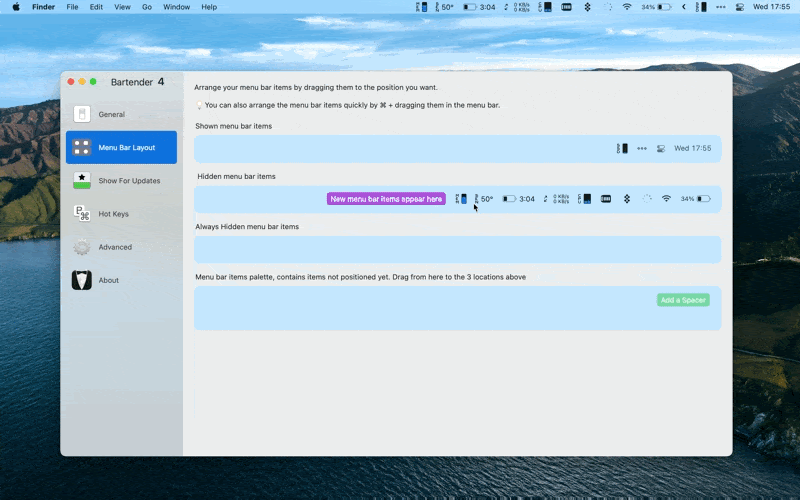Click the Always Hidden menu bar items label
The image size is (800, 500).
click(247, 227)
